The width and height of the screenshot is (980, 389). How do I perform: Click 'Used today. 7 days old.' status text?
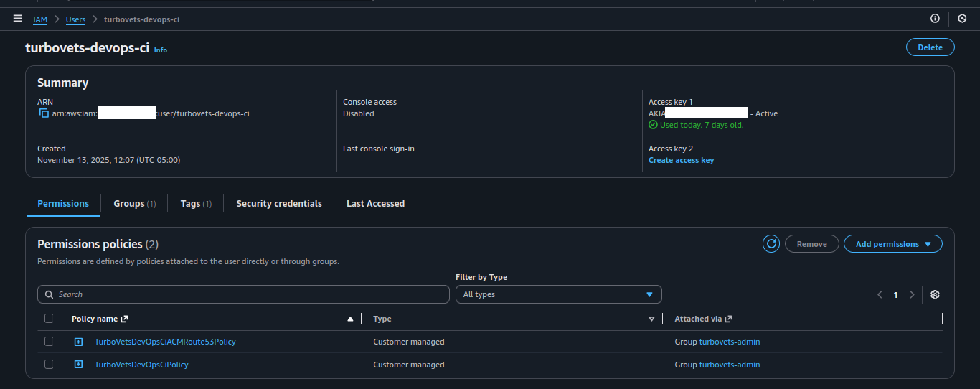point(702,125)
